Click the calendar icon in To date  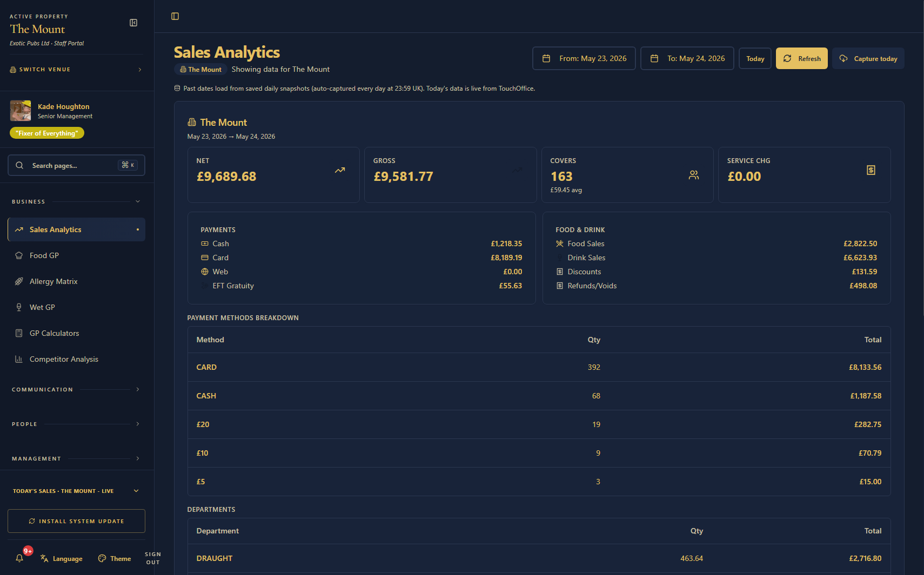tap(654, 58)
